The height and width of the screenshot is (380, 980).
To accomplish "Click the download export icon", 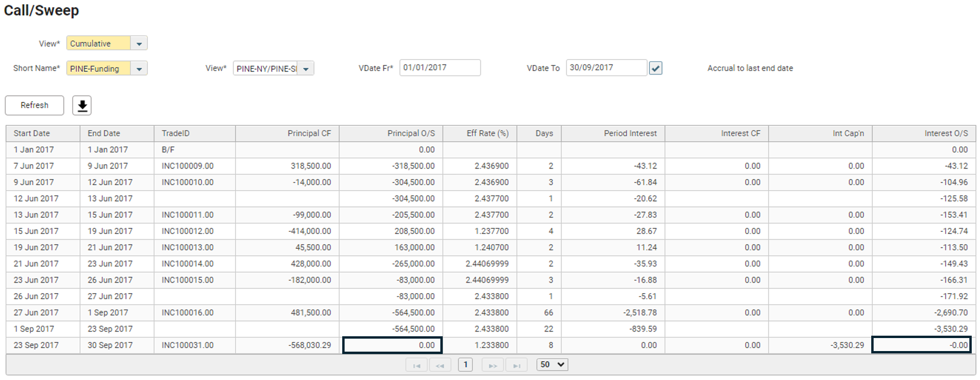I will click(x=82, y=106).
